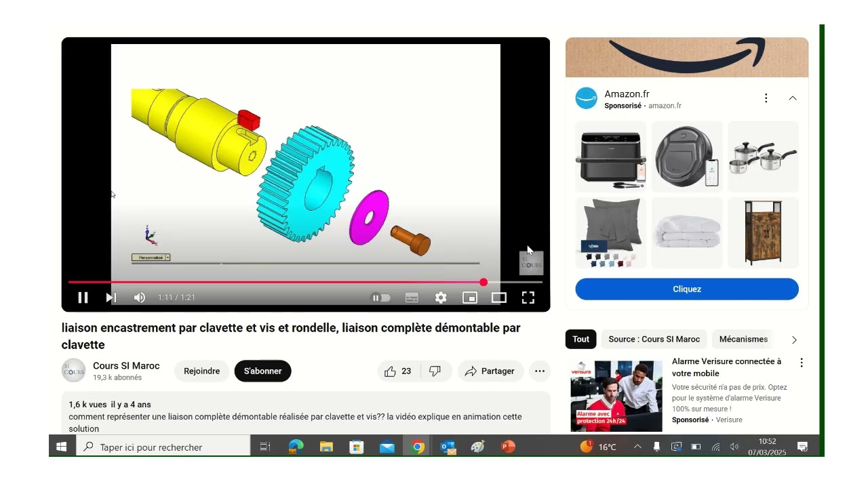Open the Paint app from the taskbar
The width and height of the screenshot is (868, 488).
click(x=478, y=447)
